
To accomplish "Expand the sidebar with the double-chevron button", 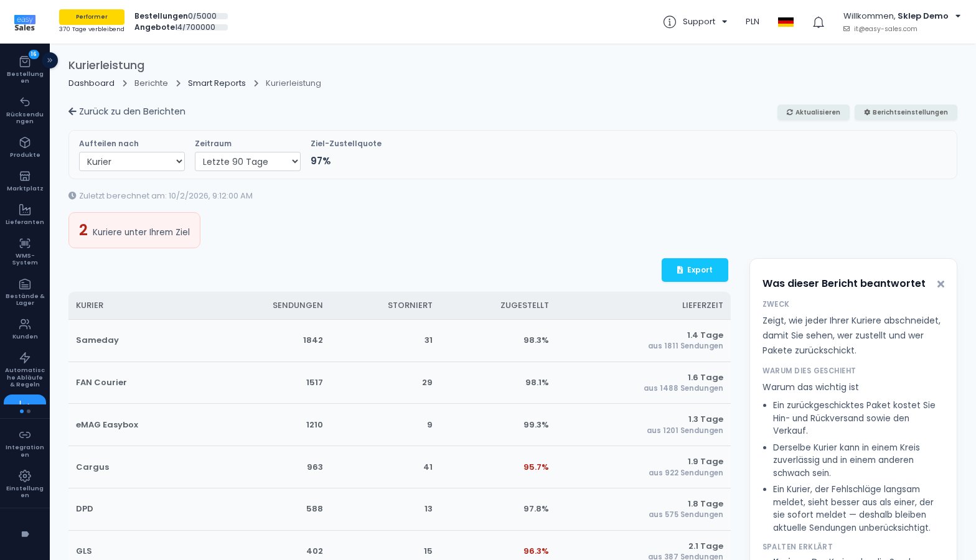I will tap(50, 60).
